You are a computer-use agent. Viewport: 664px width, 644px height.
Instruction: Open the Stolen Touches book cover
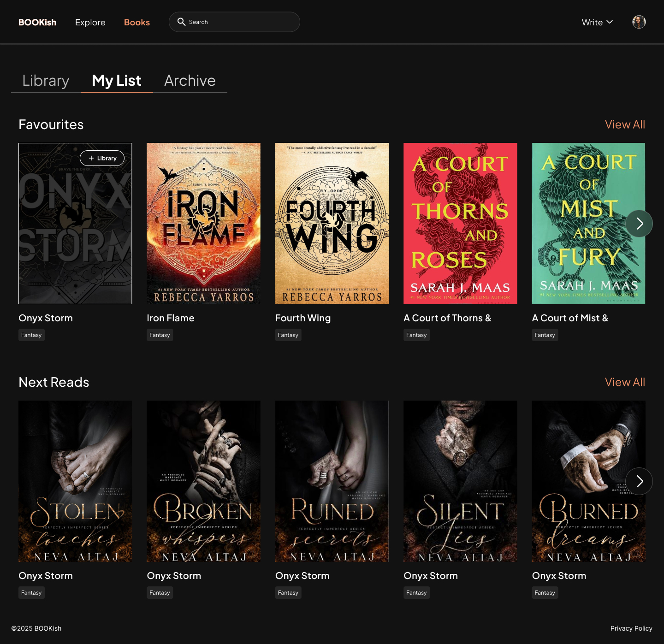pyautogui.click(x=75, y=481)
